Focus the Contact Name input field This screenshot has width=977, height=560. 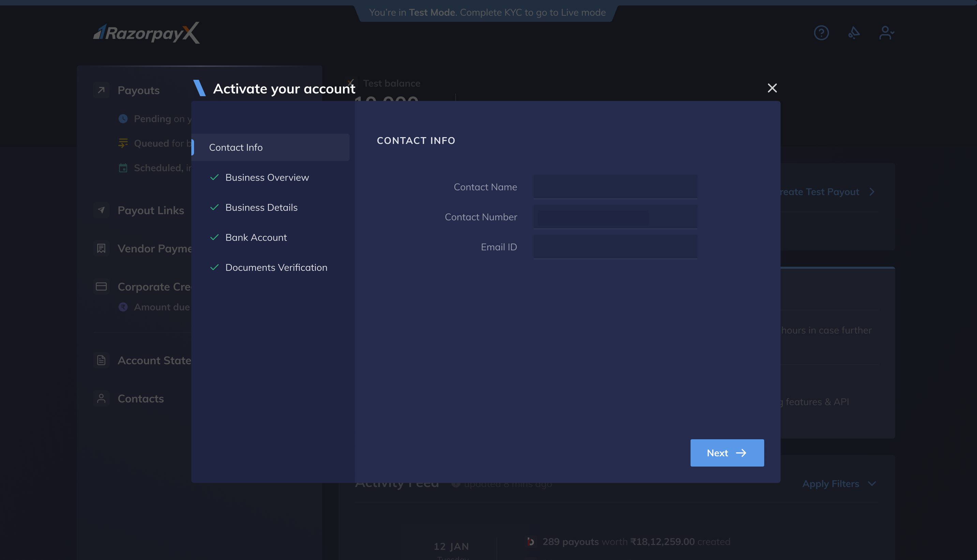pyautogui.click(x=615, y=187)
